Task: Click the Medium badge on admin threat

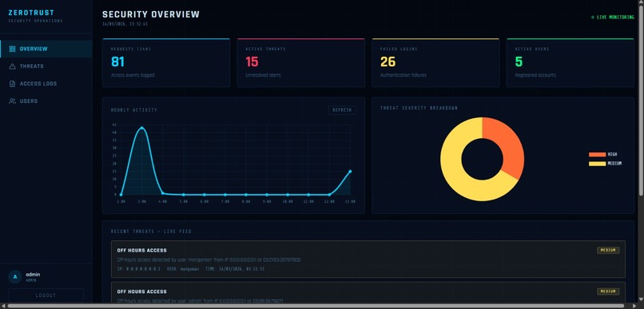Action: (x=608, y=291)
